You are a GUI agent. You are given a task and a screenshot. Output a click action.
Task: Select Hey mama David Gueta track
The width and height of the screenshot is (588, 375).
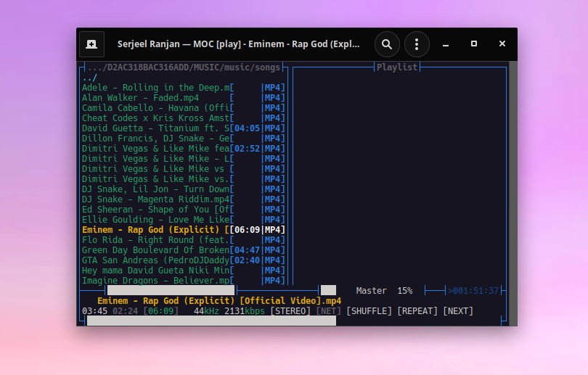[x=184, y=270]
